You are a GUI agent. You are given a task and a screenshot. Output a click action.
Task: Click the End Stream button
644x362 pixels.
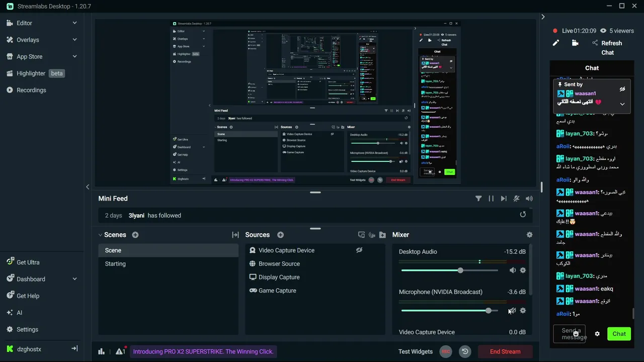tap(505, 351)
